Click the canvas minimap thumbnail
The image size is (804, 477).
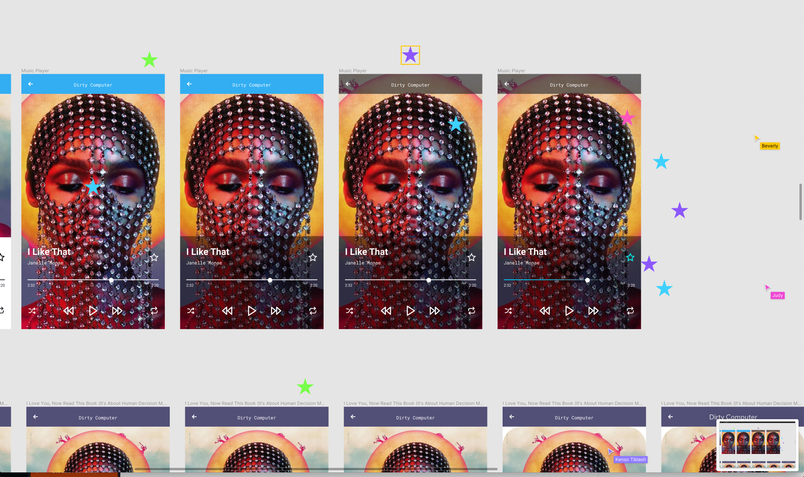757,445
